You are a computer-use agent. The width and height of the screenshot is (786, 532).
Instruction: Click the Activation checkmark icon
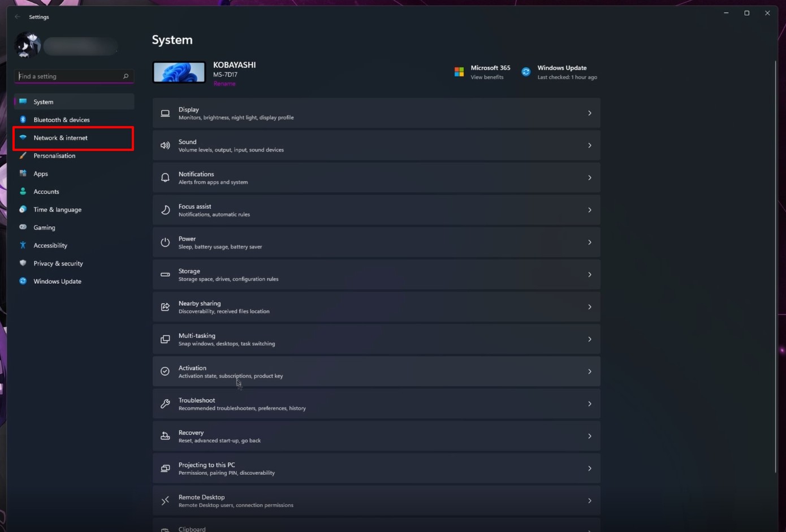point(165,371)
